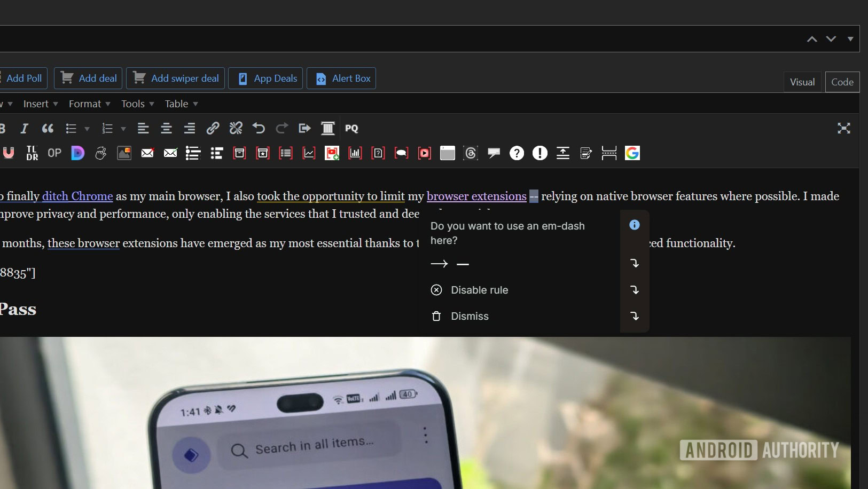This screenshot has width=868, height=489.
Task: Insert a pull quote with the PQ icon
Action: click(x=351, y=128)
